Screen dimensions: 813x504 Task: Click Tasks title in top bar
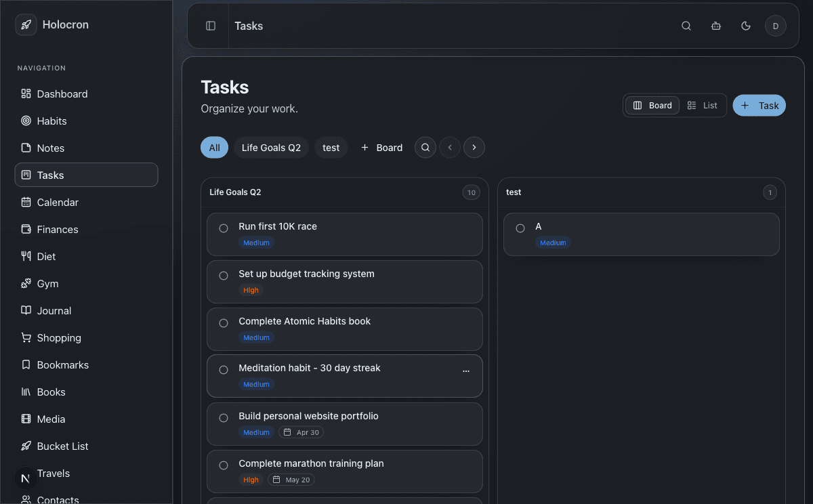249,26
